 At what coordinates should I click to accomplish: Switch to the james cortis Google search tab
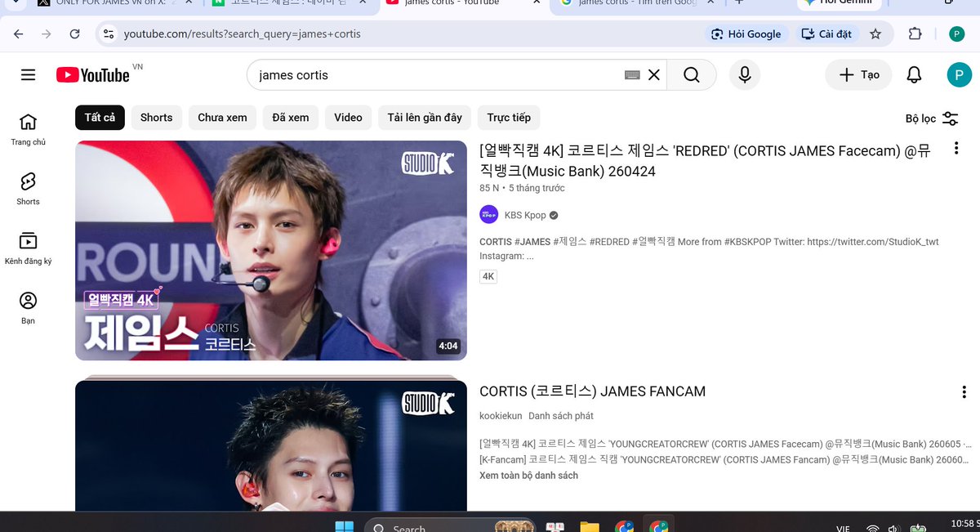coord(637,4)
